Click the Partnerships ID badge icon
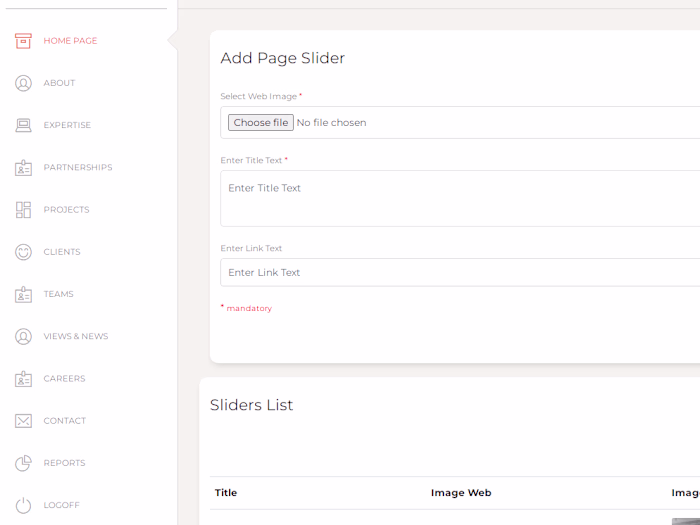This screenshot has height=525, width=700. click(23, 167)
